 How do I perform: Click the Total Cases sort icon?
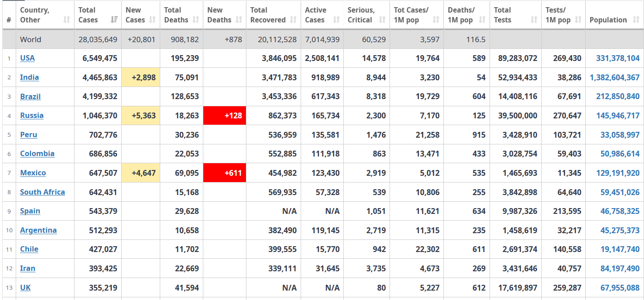click(114, 20)
